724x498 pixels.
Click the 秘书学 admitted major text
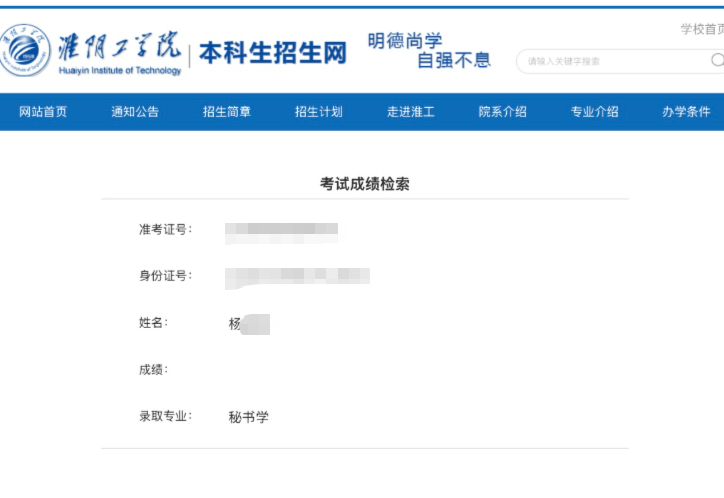[249, 417]
